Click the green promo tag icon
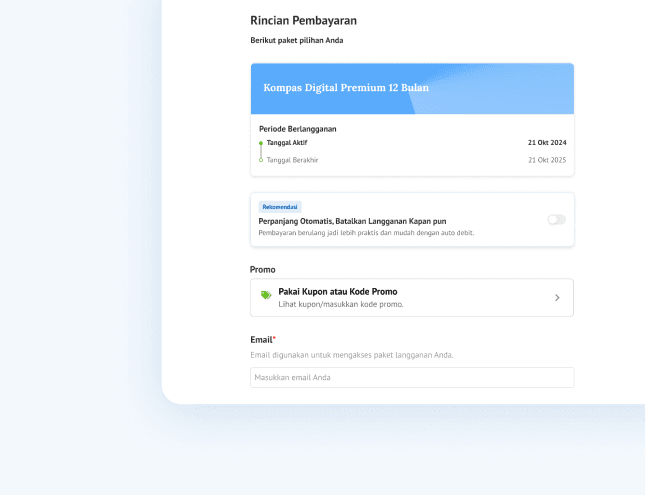 (x=266, y=295)
